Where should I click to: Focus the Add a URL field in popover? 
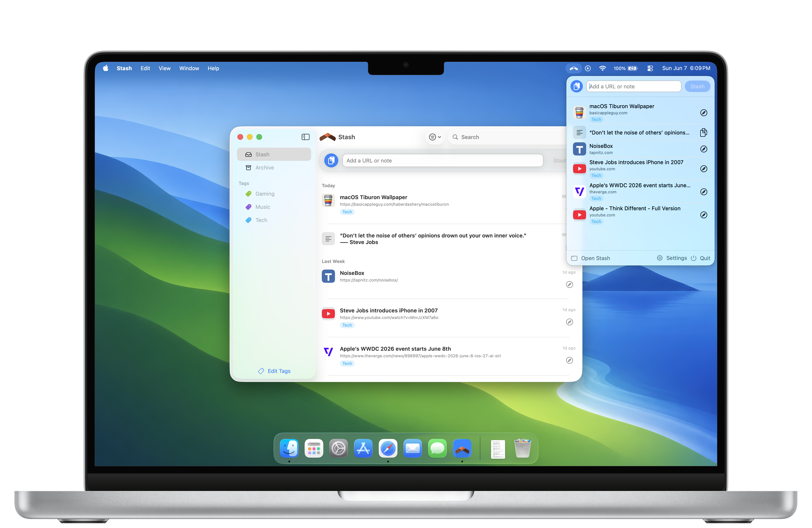coord(633,86)
